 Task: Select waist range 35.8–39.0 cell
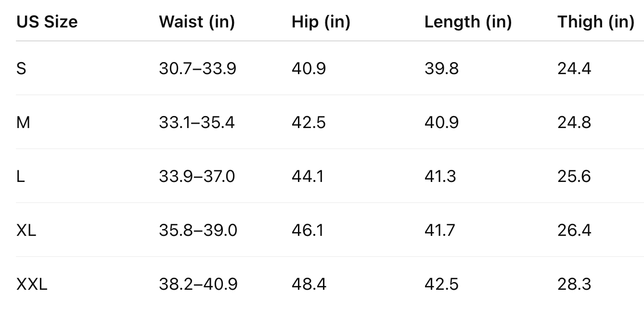[198, 230]
